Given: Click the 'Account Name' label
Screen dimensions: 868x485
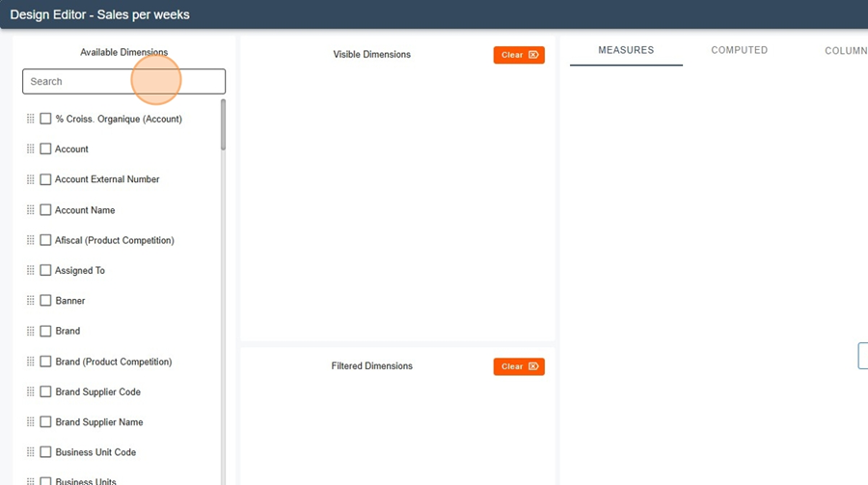Looking at the screenshot, I should (x=85, y=210).
